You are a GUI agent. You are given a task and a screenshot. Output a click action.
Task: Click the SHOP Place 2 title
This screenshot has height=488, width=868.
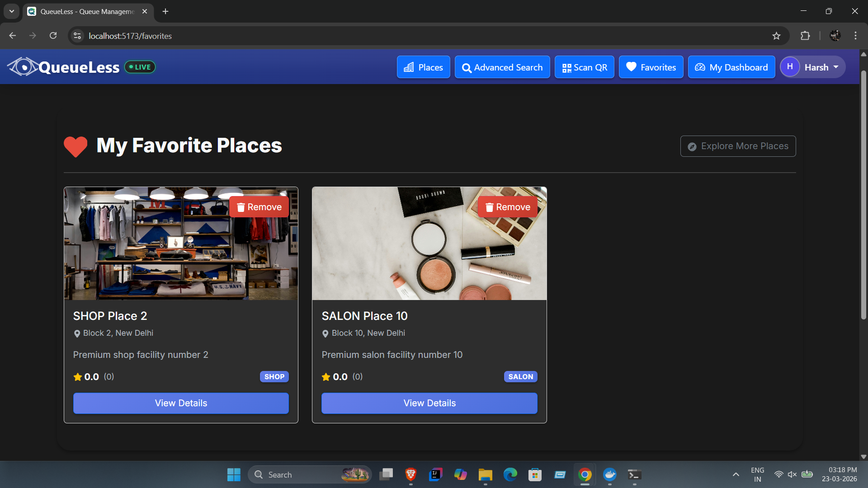point(110,316)
